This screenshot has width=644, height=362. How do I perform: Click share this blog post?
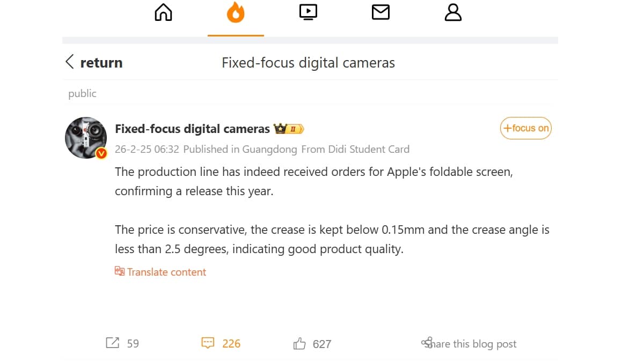coord(469,343)
